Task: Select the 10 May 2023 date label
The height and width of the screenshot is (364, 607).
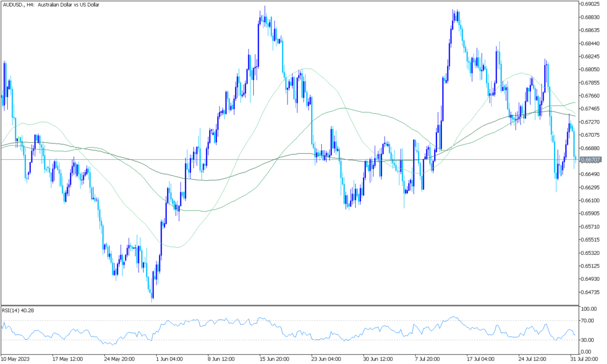Action: pos(17,359)
